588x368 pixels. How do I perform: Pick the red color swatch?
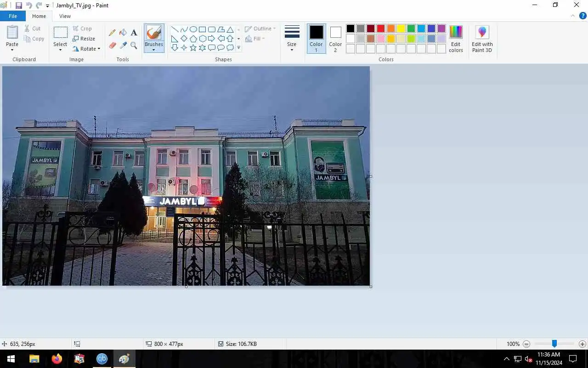point(381,29)
